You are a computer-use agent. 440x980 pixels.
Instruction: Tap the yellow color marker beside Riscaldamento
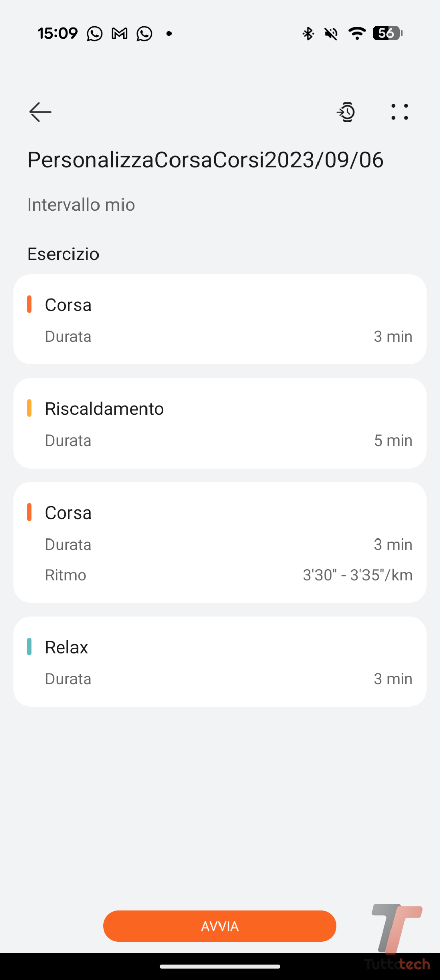(29, 408)
